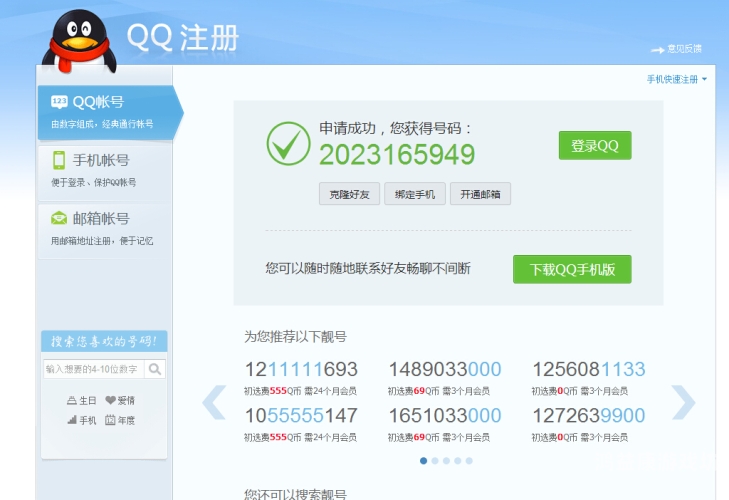Click text 您可以随时随地联系好友畅聊不间断
The height and width of the screenshot is (500, 729).
(368, 268)
